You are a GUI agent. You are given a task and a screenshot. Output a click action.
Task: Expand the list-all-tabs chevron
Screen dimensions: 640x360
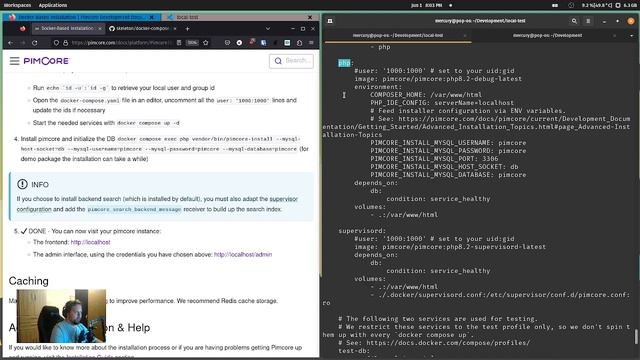[268, 29]
